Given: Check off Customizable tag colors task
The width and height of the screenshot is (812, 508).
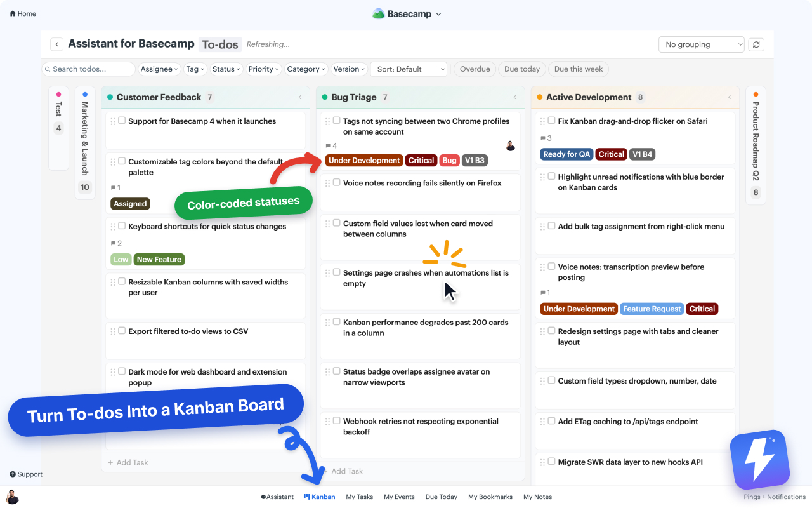Looking at the screenshot, I should click(x=122, y=161).
